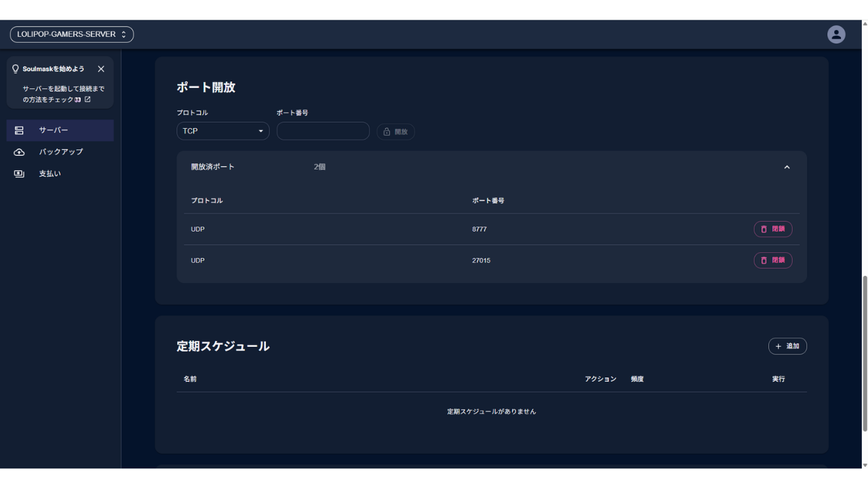Click the 開放 button with lock icon
The image size is (868, 488).
[x=395, y=131]
